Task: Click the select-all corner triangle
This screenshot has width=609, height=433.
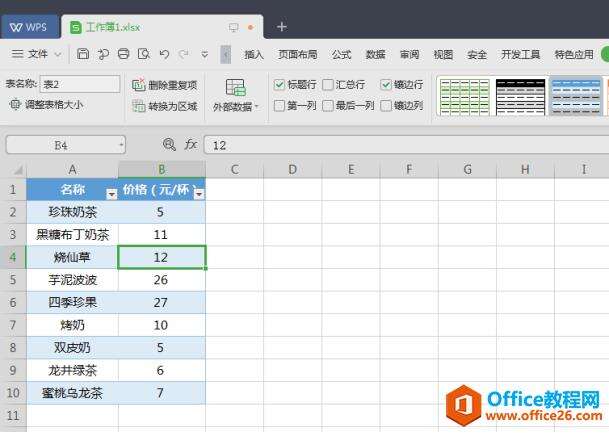Action: tap(18, 170)
